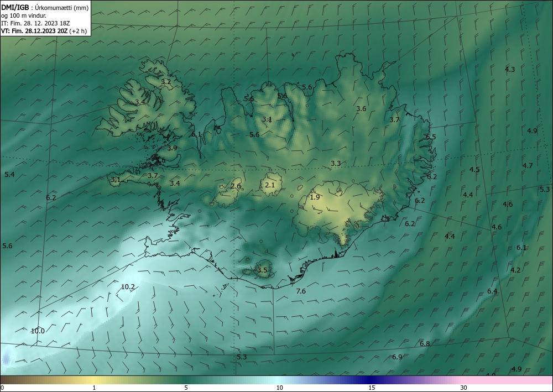Select the 3.9 value label
553x392 pixels.
172,148
